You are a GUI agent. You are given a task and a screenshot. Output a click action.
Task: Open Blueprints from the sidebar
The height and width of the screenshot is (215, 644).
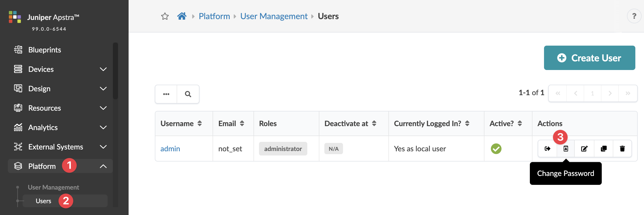tap(45, 50)
